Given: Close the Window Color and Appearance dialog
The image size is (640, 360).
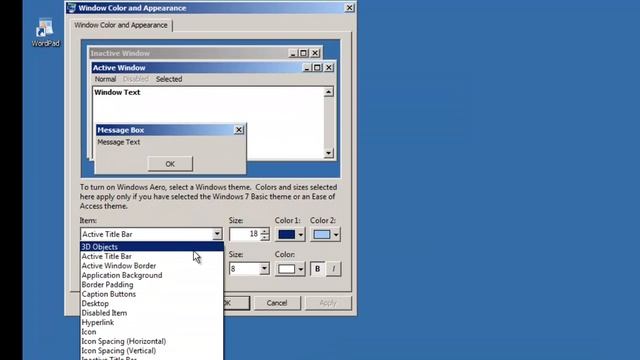Looking at the screenshot, I should pyautogui.click(x=349, y=8).
